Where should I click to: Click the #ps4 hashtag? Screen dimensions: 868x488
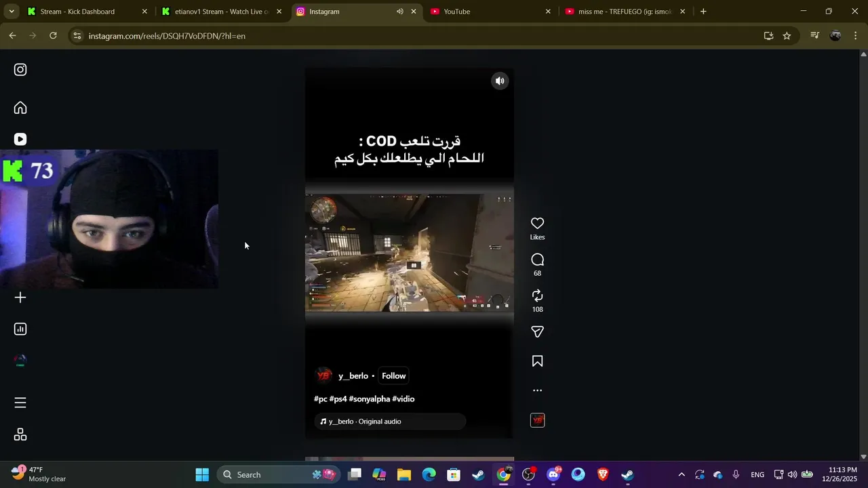coord(338,399)
